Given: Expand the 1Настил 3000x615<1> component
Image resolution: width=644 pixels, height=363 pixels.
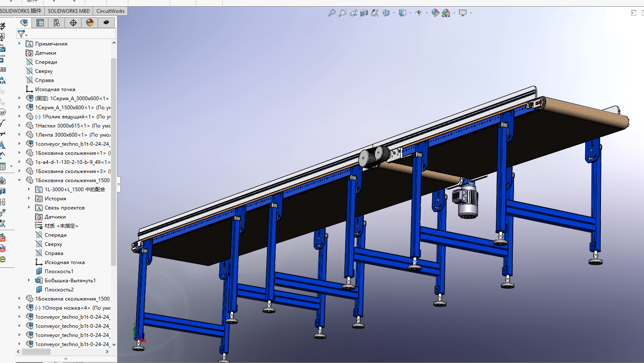Looking at the screenshot, I should (19, 125).
